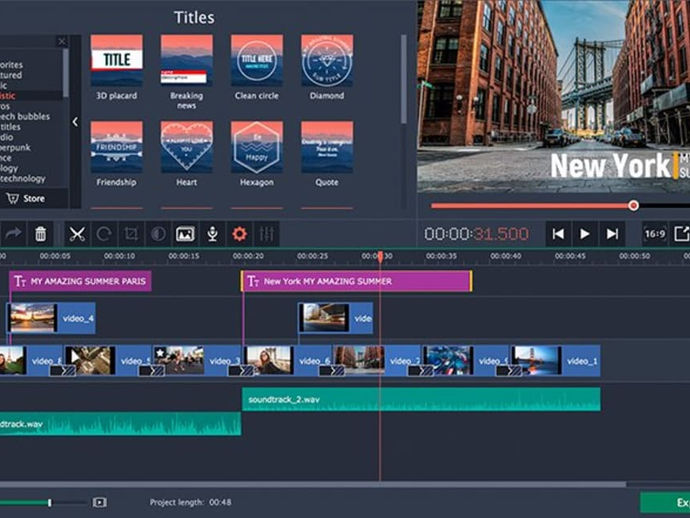Click the New York title in preview
Image resolution: width=690 pixels, height=518 pixels.
tap(610, 166)
